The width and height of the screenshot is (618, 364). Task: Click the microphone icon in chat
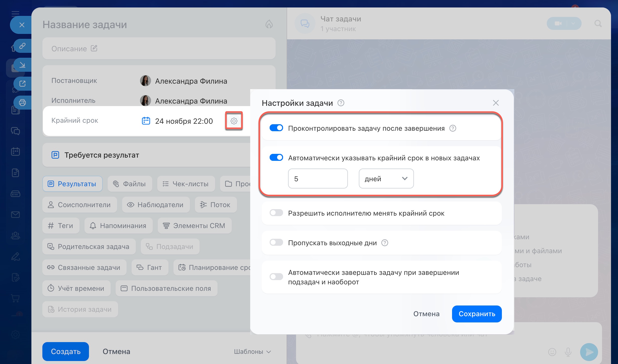(x=568, y=352)
